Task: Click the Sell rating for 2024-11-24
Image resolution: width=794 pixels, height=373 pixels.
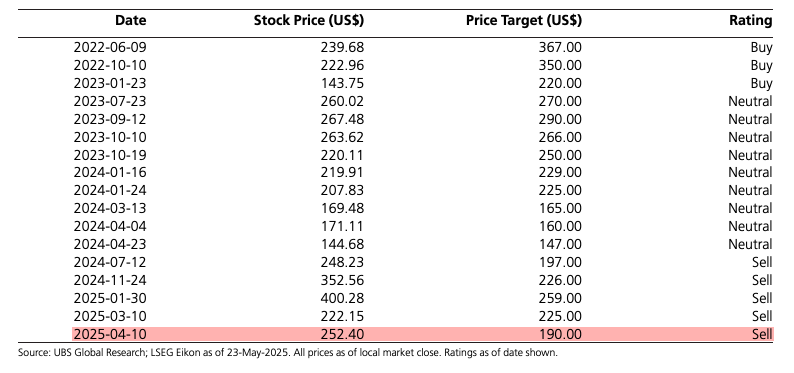Action: tap(762, 280)
